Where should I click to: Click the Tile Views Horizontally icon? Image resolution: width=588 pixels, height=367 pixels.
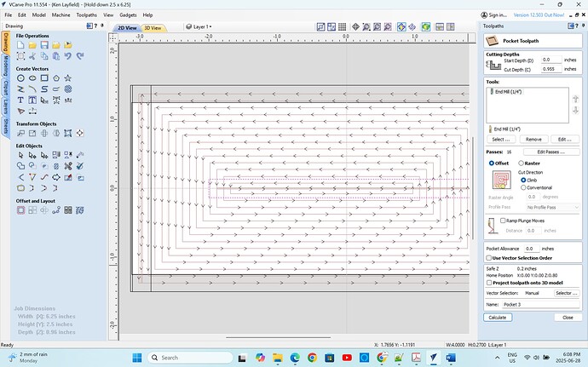(440, 26)
